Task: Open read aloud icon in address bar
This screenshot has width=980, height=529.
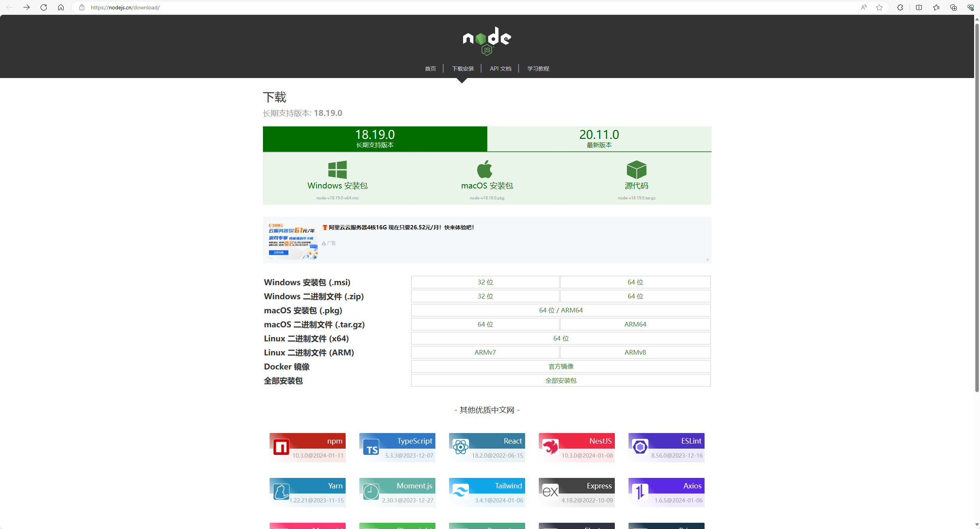Action: 864,7
